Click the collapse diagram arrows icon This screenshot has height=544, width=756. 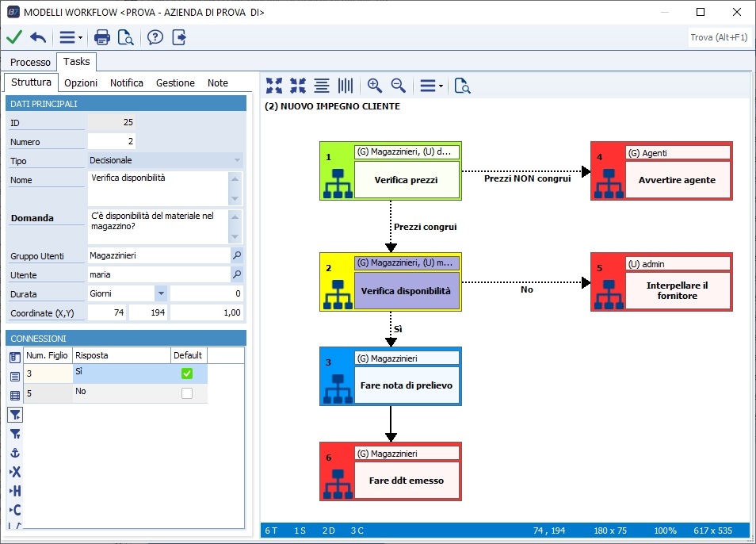pyautogui.click(x=298, y=86)
